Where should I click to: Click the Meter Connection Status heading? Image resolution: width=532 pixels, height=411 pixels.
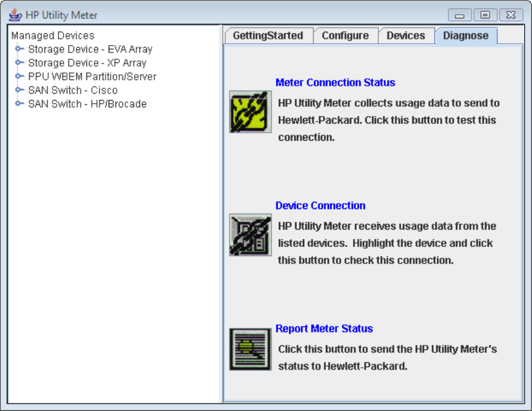335,83
